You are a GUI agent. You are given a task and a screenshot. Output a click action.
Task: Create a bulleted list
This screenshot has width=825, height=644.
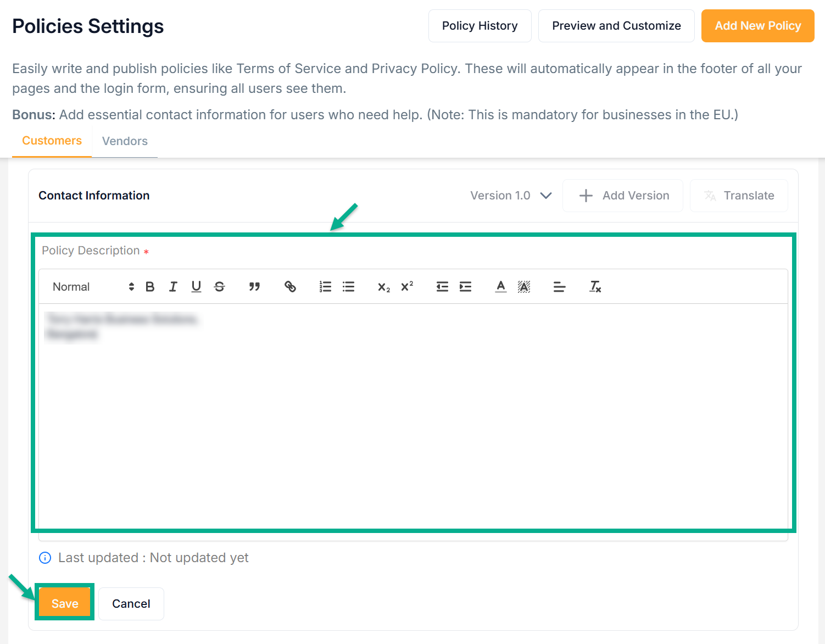[348, 287]
